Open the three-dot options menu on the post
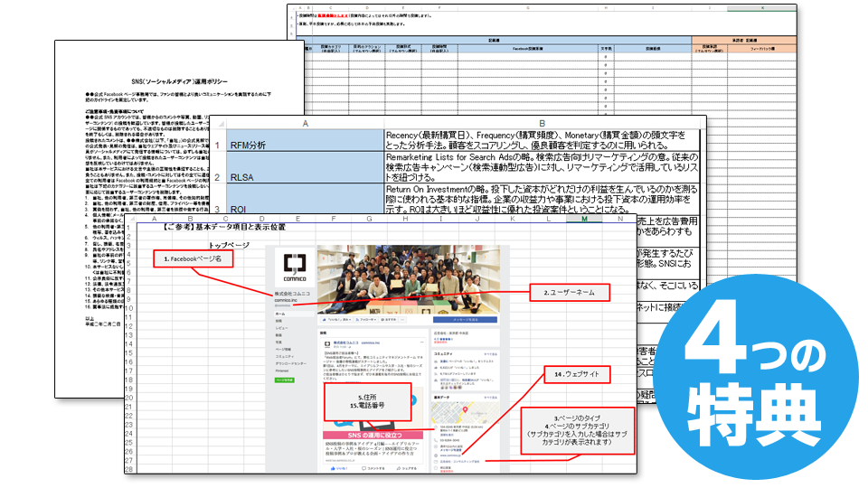 click(x=422, y=343)
